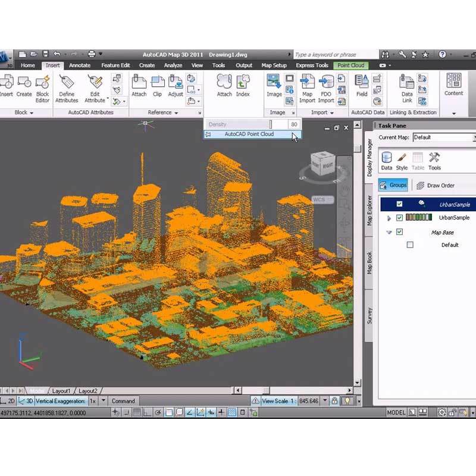Click the binoculars search icon

pyautogui.click(x=385, y=55)
